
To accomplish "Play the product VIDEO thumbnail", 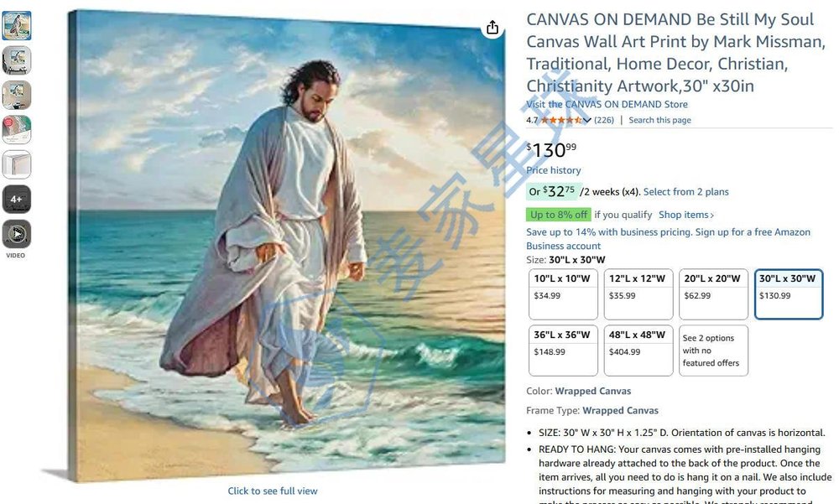I will coord(17,234).
